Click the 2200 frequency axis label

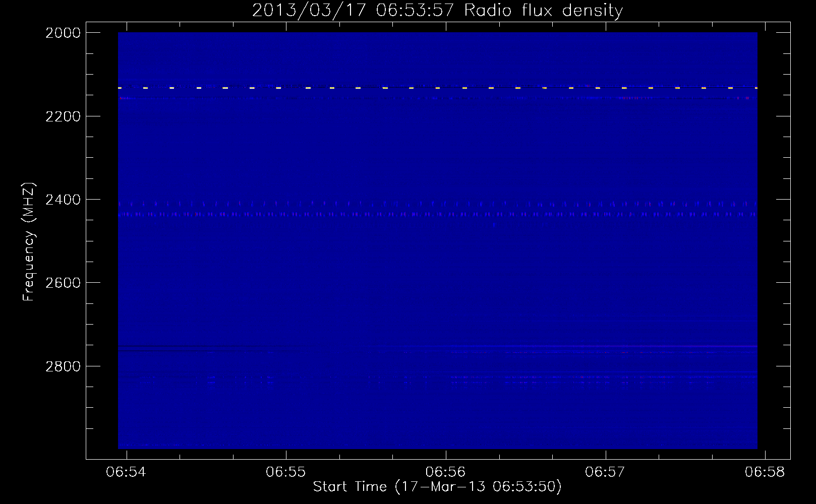63,116
